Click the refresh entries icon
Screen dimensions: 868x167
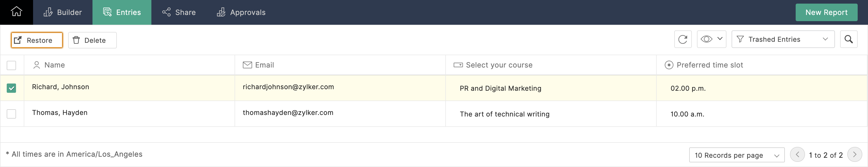click(683, 39)
